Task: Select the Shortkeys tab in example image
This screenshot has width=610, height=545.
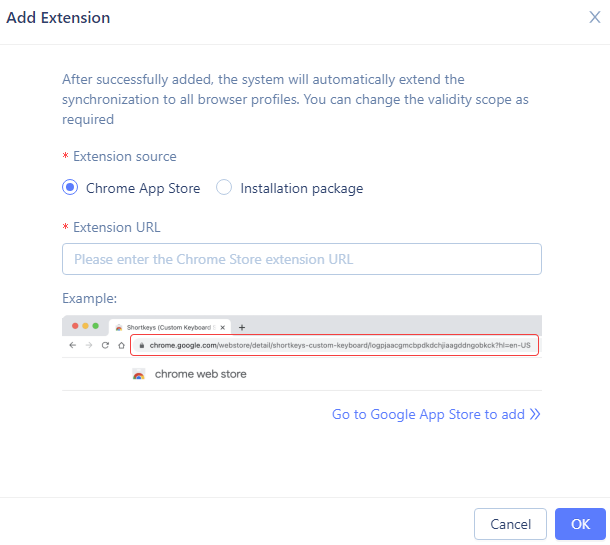Action: pyautogui.click(x=169, y=328)
